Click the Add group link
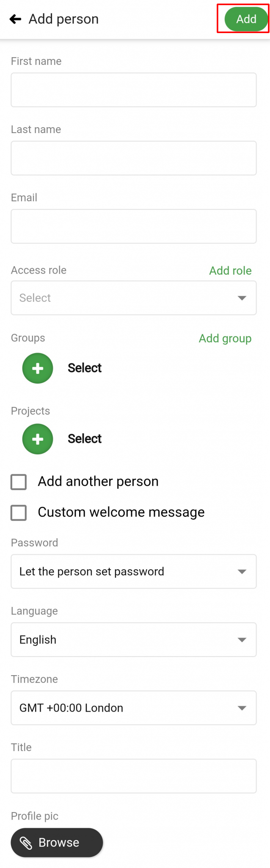This screenshot has height=868, width=270. 225,338
